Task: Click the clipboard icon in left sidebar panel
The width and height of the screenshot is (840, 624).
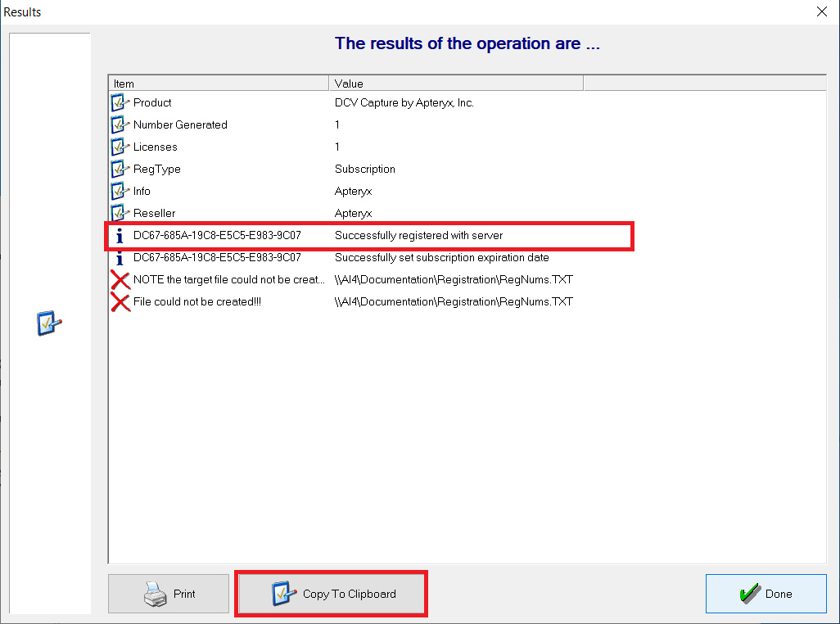Action: coord(49,323)
